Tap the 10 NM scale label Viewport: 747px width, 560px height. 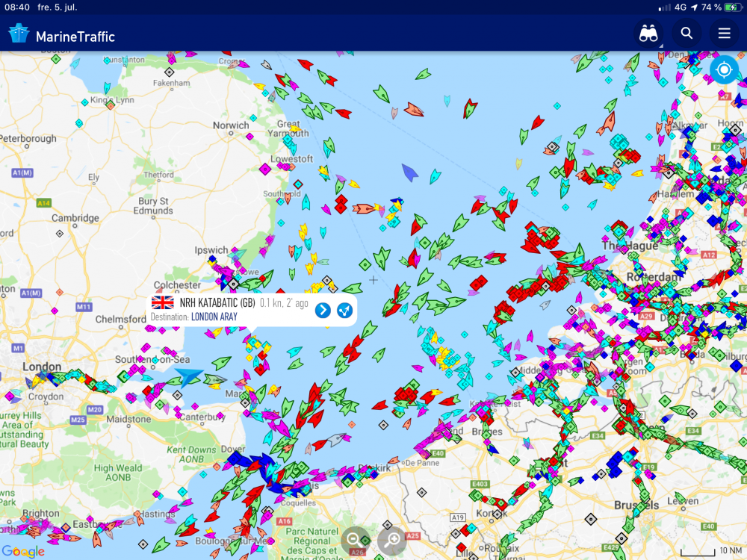coord(731,550)
